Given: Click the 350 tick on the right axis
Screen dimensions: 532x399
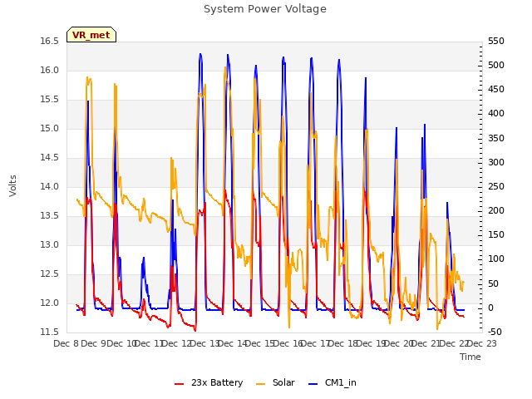Looking at the screenshot, I should (x=496, y=139).
